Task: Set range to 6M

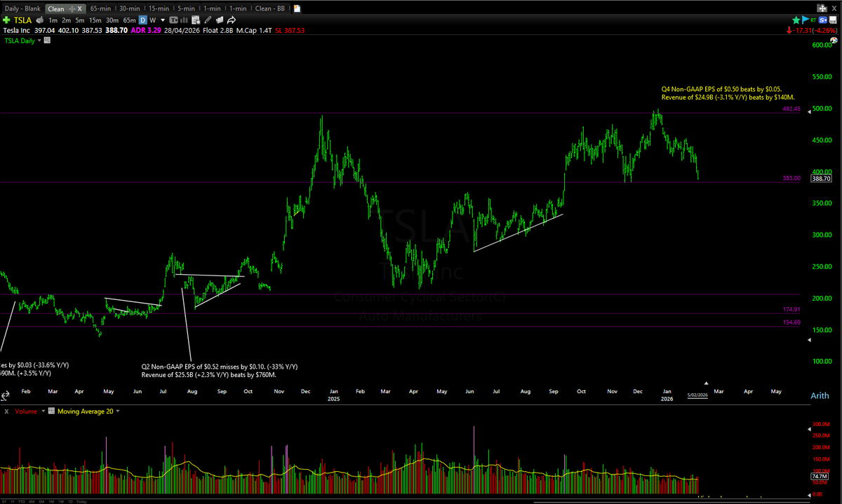Action: coord(32,501)
